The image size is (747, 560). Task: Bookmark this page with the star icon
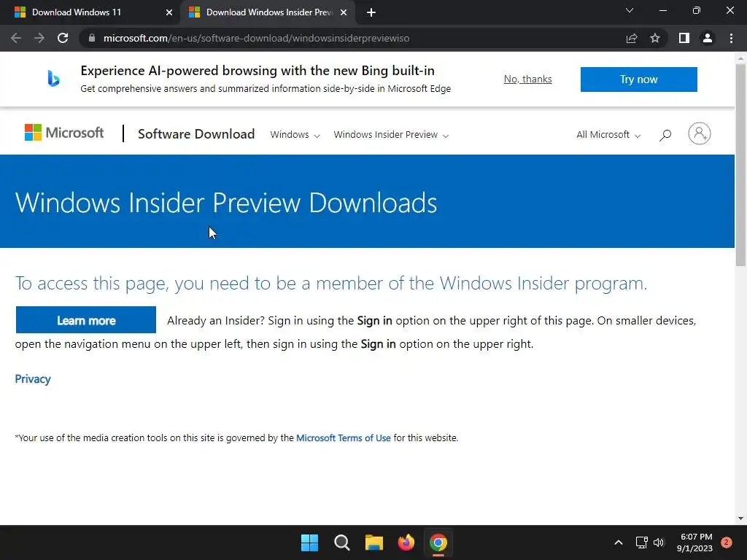[655, 38]
